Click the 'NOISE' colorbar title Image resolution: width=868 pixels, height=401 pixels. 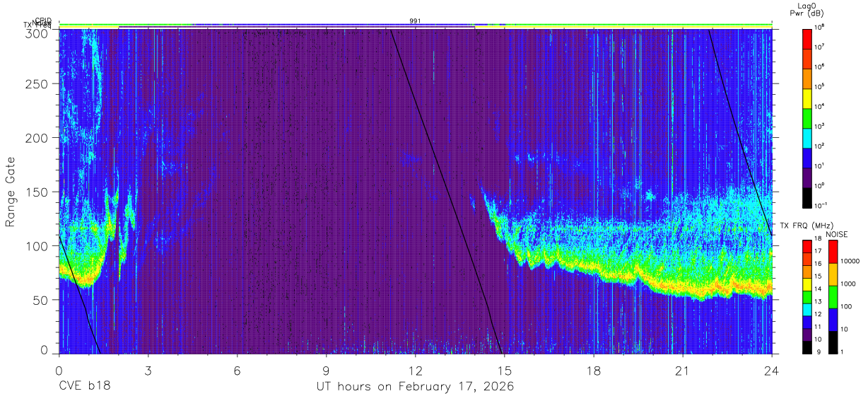[x=838, y=233]
